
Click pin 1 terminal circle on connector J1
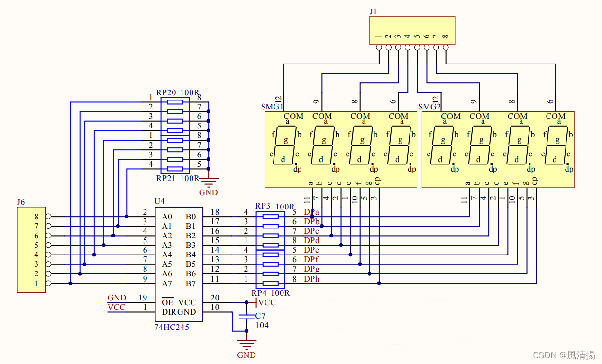(379, 47)
